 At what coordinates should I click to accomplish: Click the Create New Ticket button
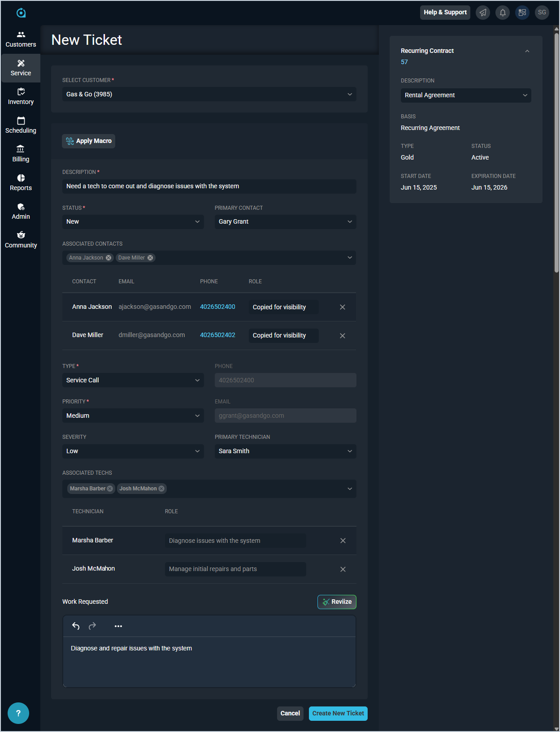pos(338,713)
